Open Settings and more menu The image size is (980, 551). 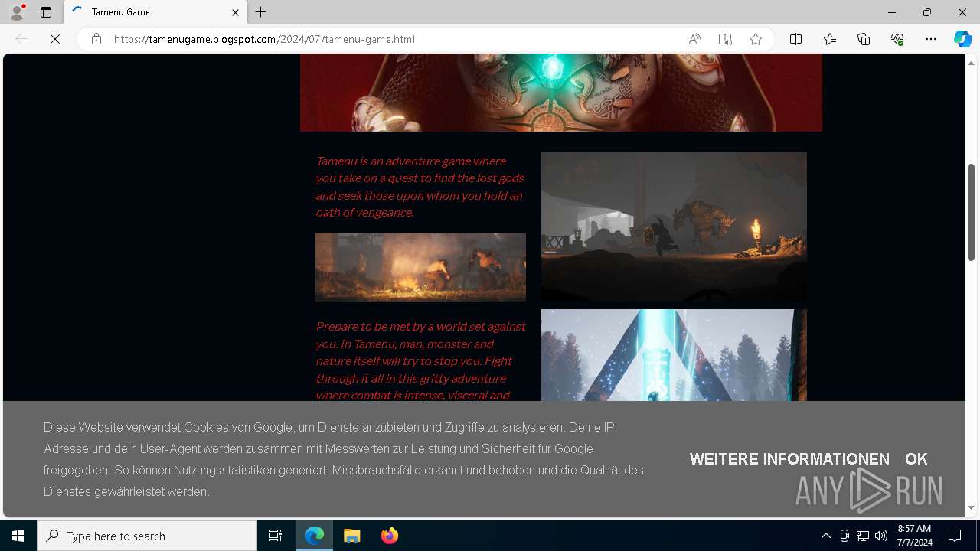click(931, 39)
